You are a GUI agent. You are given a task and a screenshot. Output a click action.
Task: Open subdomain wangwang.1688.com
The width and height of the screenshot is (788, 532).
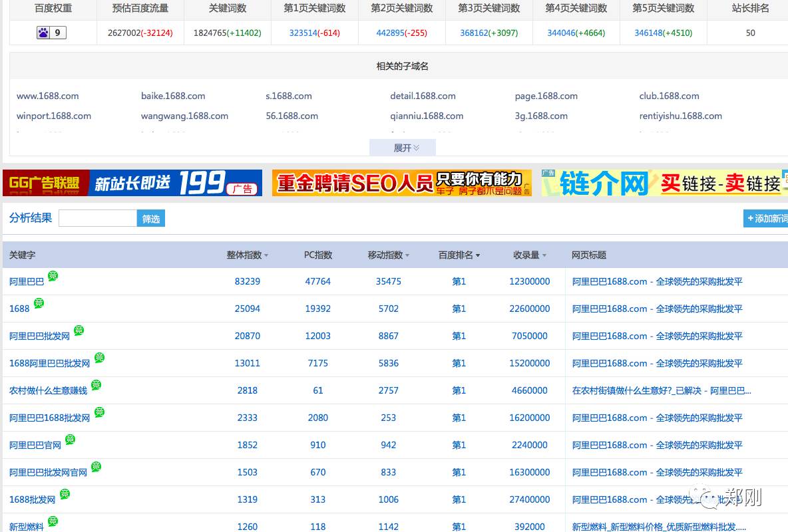click(184, 116)
